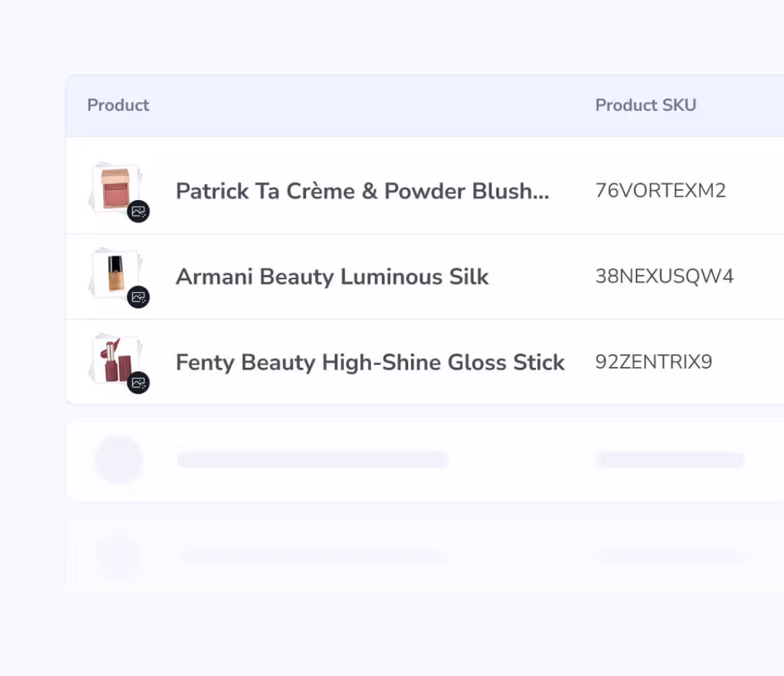This screenshot has width=784, height=676.
Task: Click the image badge icon on Fenty thumbnail
Action: click(139, 383)
